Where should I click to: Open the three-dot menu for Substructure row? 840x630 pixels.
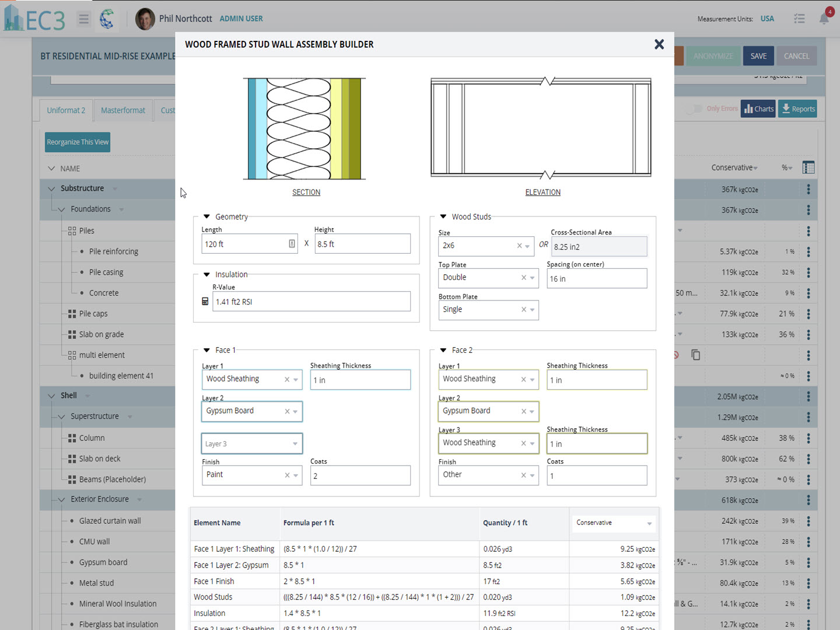pyautogui.click(x=808, y=189)
